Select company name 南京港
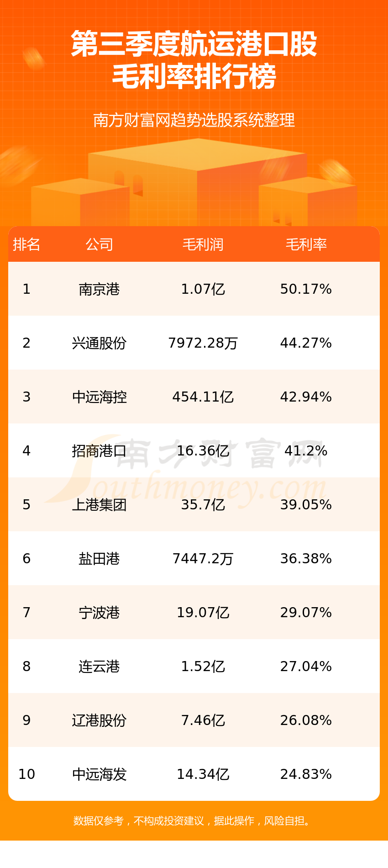This screenshot has width=388, height=868. coord(99,289)
